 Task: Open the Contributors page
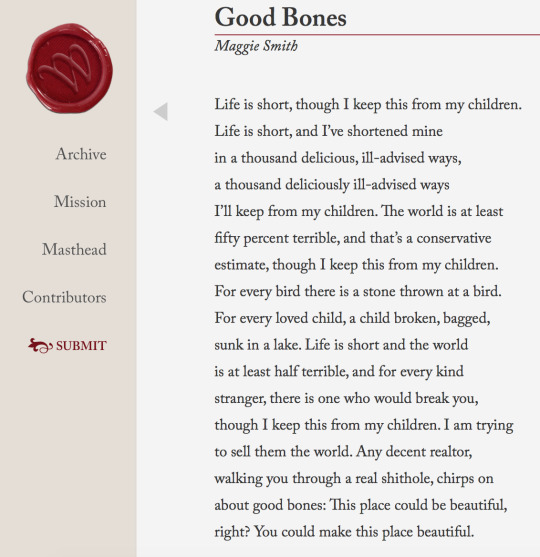pyautogui.click(x=64, y=297)
